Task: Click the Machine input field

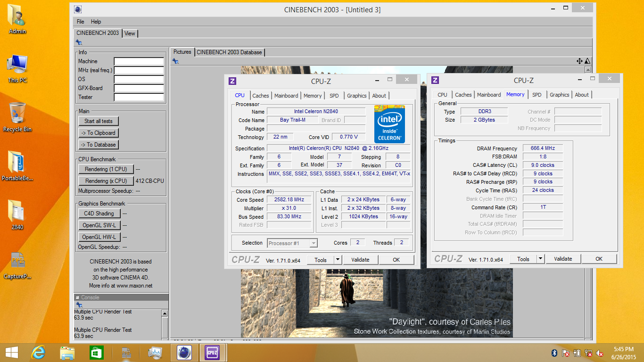Action: (x=139, y=61)
